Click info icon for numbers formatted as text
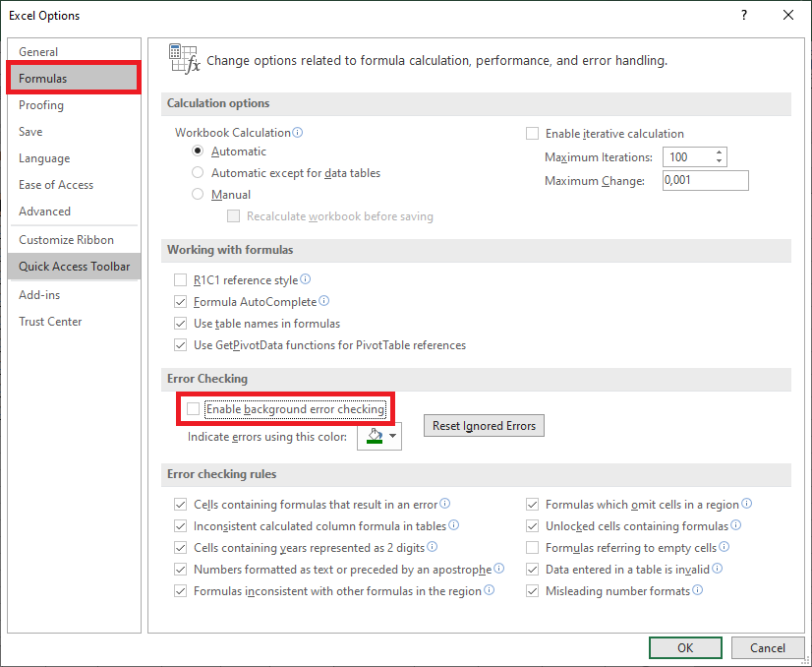Viewport: 812px width, 667px height. (498, 569)
